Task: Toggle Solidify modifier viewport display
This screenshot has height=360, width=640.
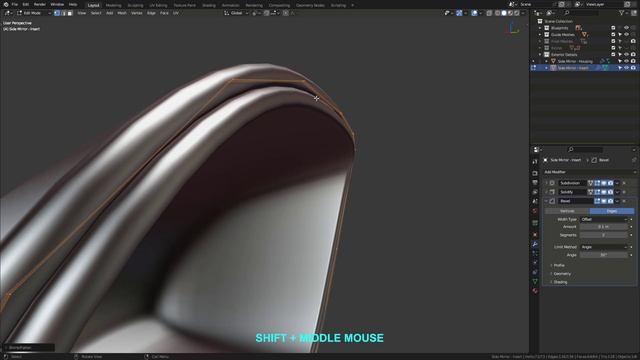Action: click(604, 192)
